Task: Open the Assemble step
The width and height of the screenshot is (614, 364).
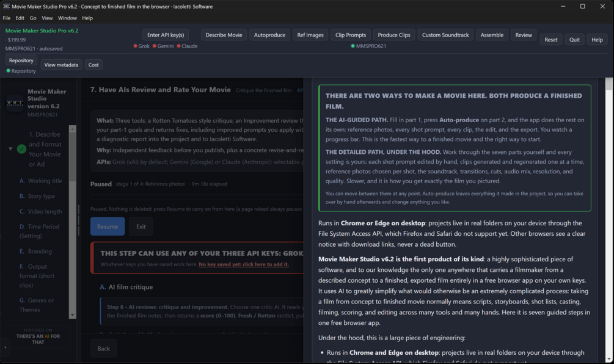Action: [492, 35]
